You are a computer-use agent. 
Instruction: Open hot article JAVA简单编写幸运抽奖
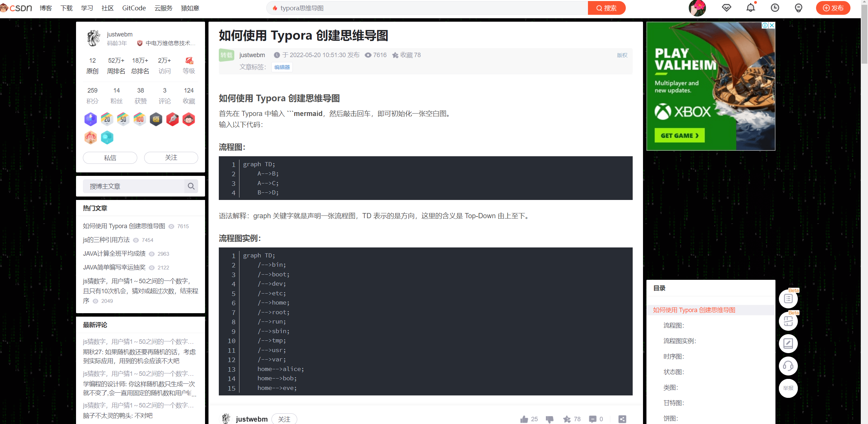[x=114, y=267]
